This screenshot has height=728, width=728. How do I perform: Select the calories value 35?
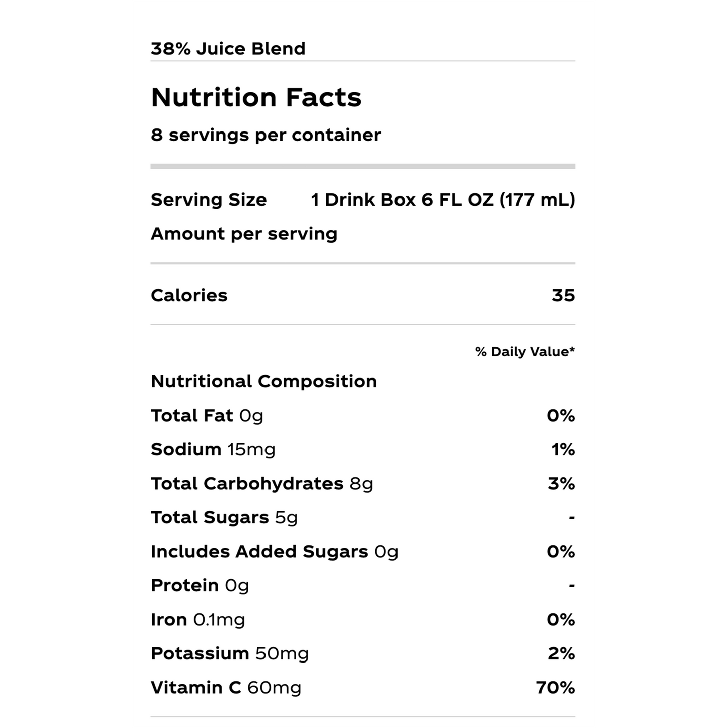[x=563, y=295]
